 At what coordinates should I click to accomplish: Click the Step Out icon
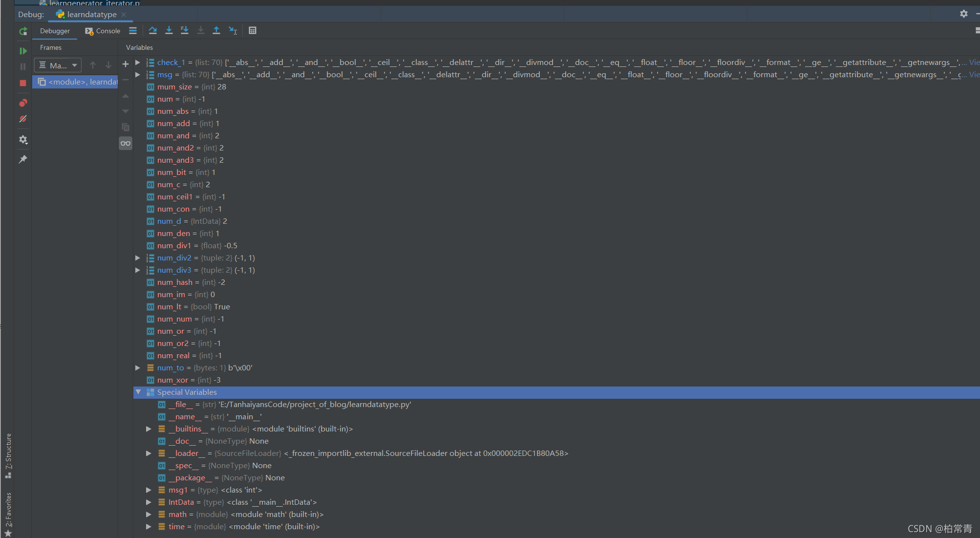coord(216,31)
